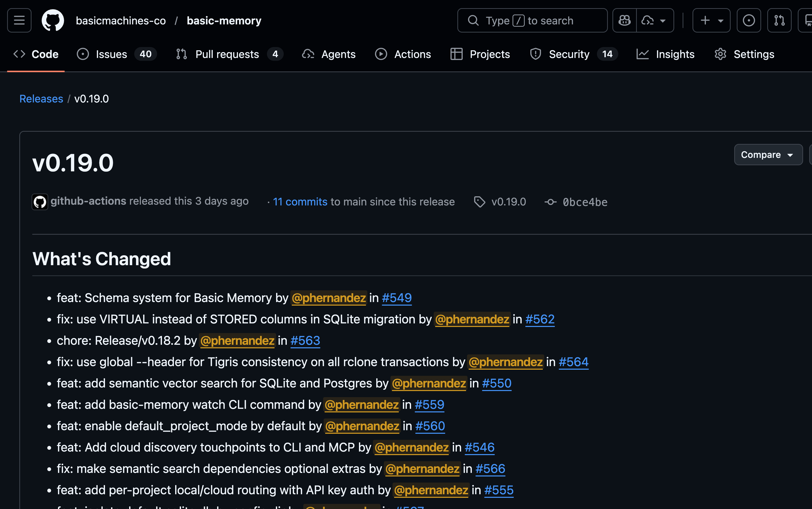The image size is (812, 509).
Task: Open pull request #563
Action: click(305, 341)
